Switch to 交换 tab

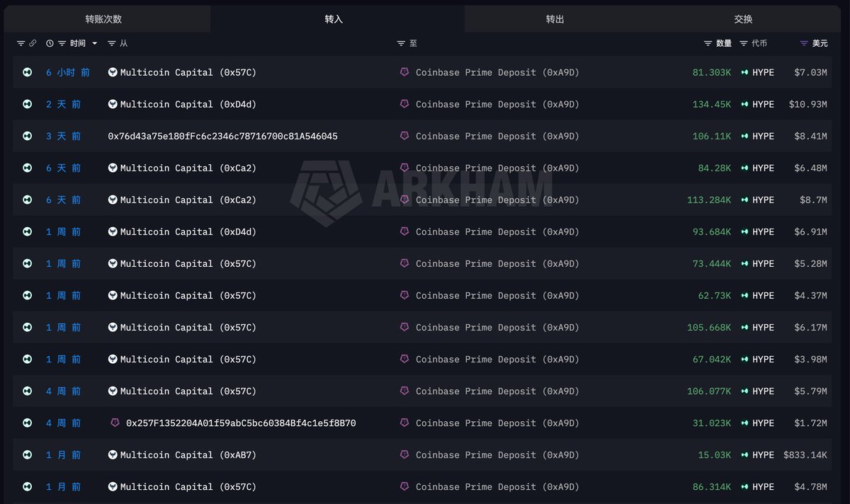tap(743, 19)
